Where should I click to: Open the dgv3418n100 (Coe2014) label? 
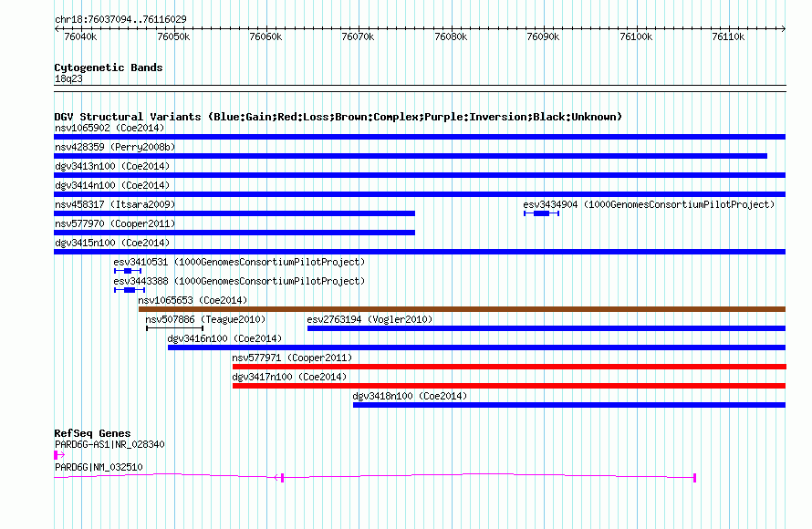coord(411,396)
